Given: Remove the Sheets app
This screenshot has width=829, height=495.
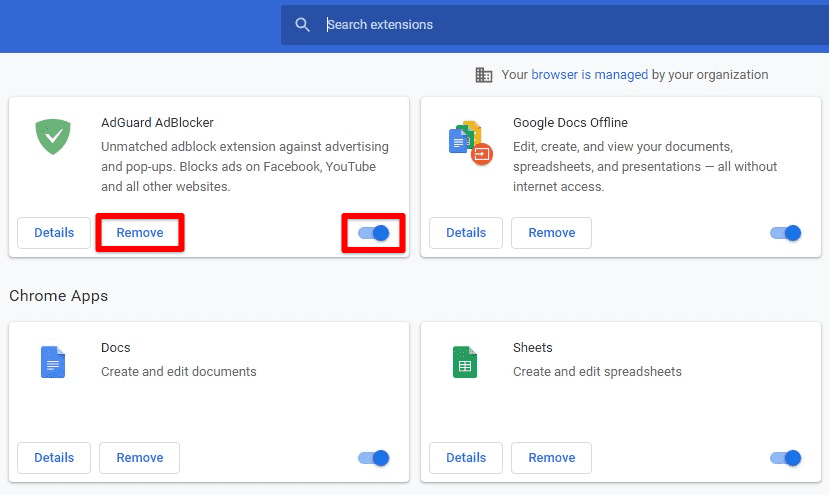Looking at the screenshot, I should click(551, 458).
